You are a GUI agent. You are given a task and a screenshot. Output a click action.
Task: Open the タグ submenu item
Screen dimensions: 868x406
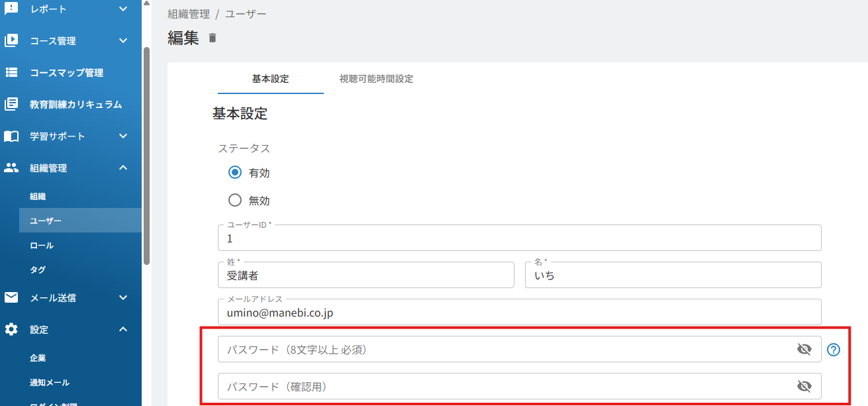[38, 270]
